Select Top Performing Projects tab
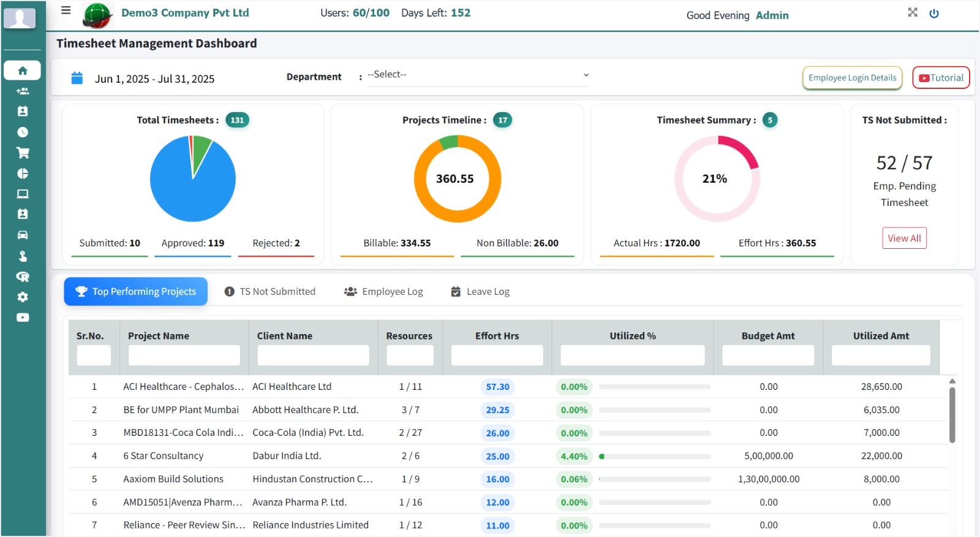The width and height of the screenshot is (980, 537). [x=136, y=292]
